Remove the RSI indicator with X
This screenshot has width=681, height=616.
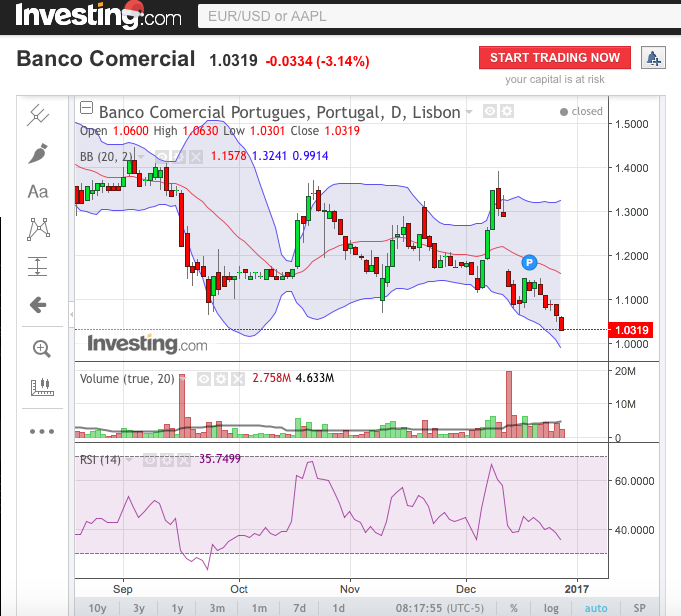[184, 460]
